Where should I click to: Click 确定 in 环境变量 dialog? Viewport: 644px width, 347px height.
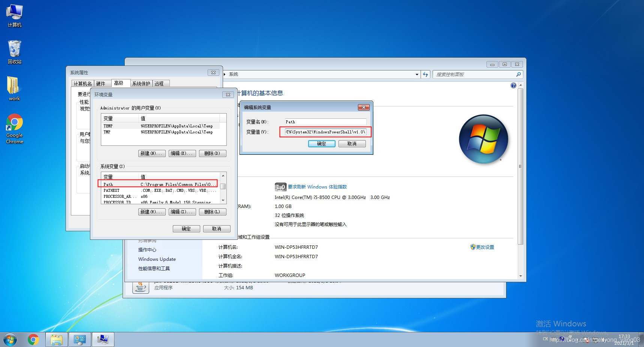click(186, 229)
